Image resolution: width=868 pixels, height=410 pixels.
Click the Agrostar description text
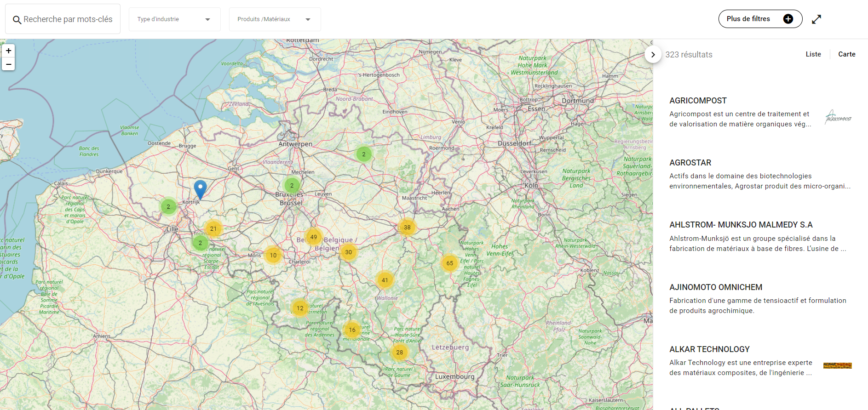(760, 181)
